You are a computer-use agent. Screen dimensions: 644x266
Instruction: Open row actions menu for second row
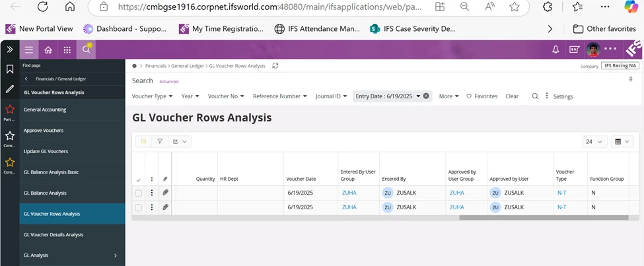tap(151, 208)
